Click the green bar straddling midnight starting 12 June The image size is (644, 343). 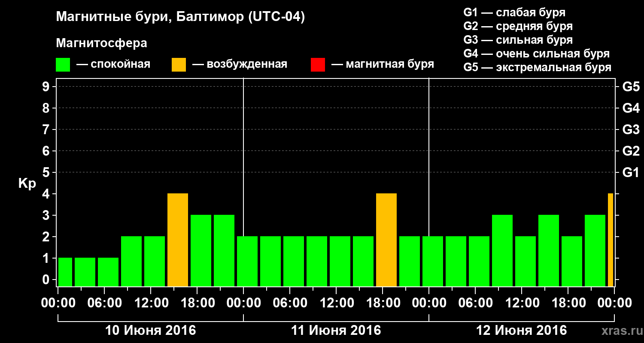click(x=433, y=262)
